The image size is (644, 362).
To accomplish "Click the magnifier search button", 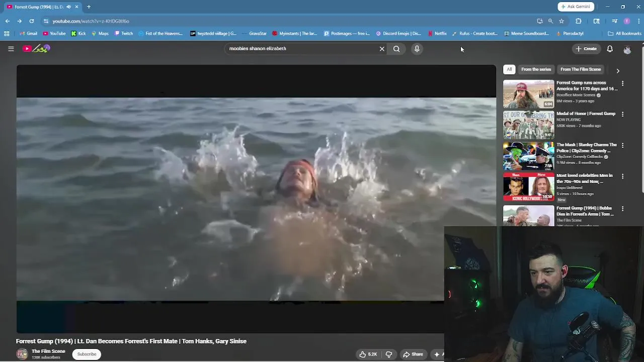I will pos(396,49).
